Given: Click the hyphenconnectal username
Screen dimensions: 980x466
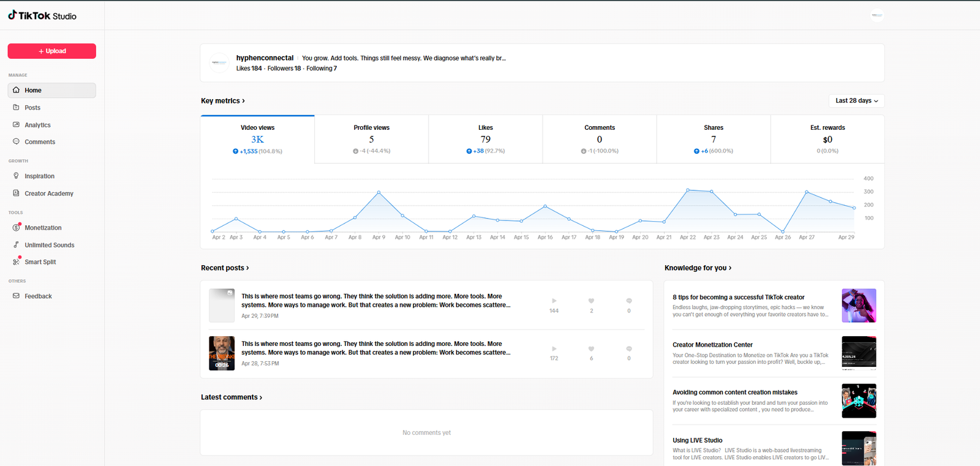Looking at the screenshot, I should coord(265,58).
